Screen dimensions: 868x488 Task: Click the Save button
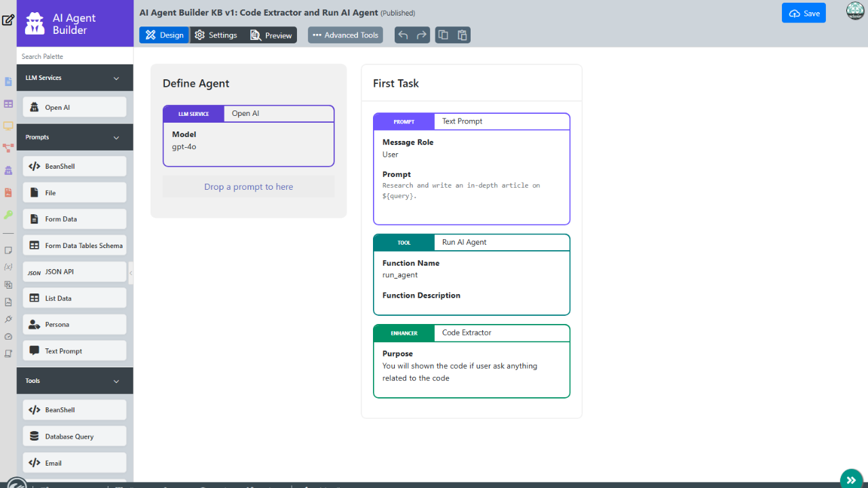tap(804, 14)
